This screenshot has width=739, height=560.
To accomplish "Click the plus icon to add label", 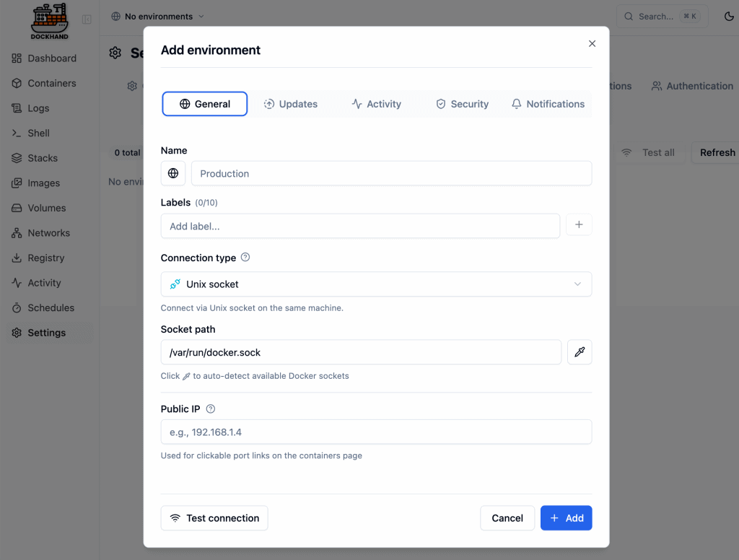I will point(579,225).
